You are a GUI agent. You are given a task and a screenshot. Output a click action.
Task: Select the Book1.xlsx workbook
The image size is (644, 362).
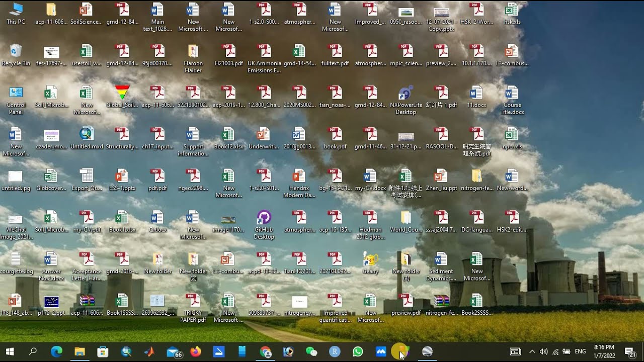[x=122, y=222]
